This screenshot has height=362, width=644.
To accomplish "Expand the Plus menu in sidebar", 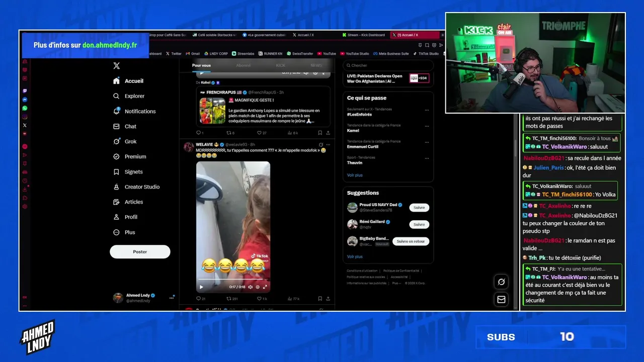I will 124,232.
